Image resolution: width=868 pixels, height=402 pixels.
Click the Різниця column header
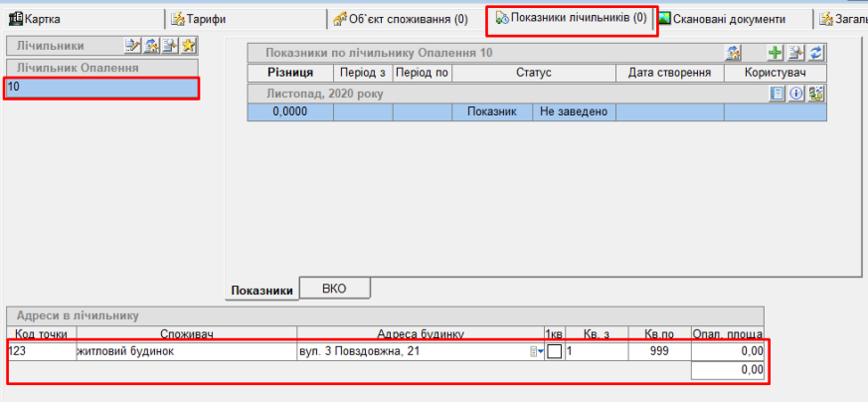[x=290, y=73]
